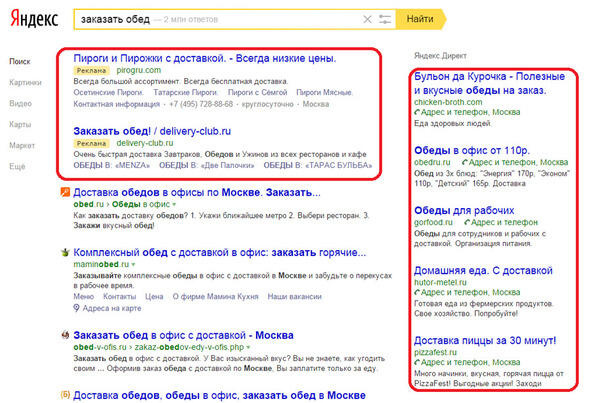
Task: Open the search settings sliders icon
Action: coord(385,19)
